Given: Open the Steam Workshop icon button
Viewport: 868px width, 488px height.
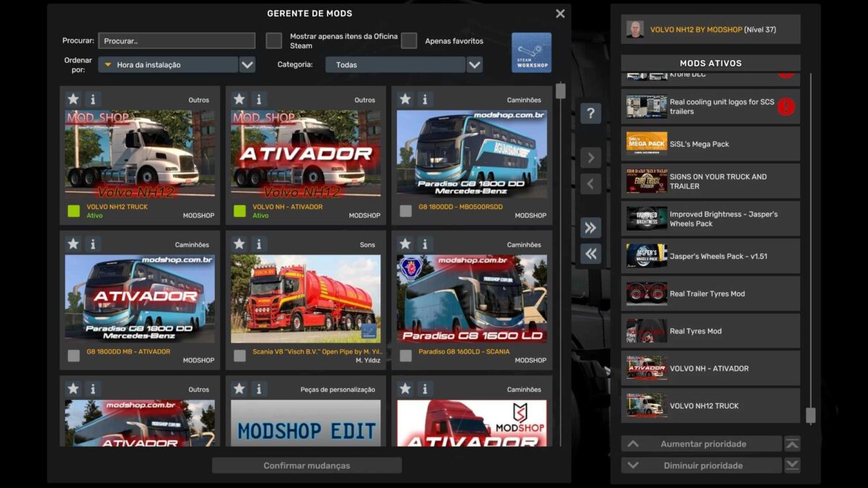Looking at the screenshot, I should click(x=531, y=53).
